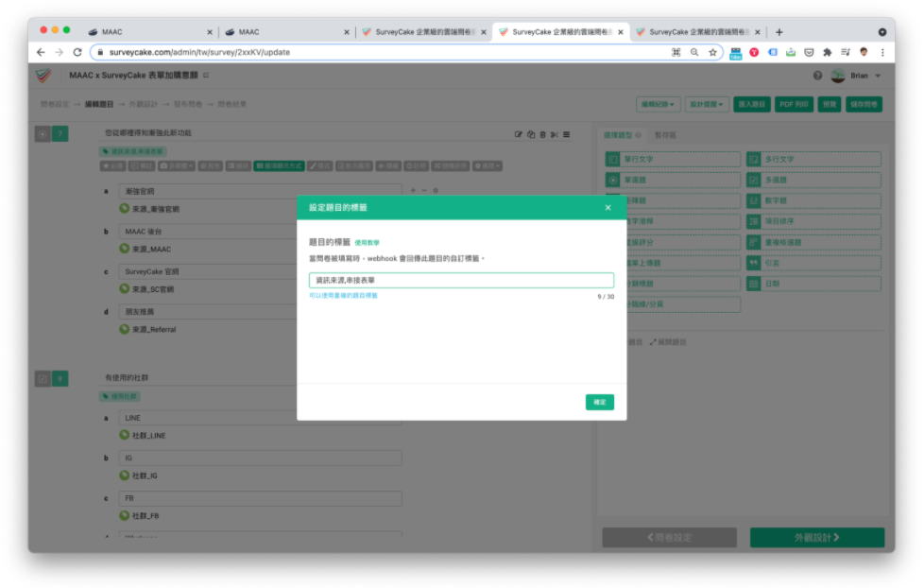Screen dimensions: 924x588
Task: Add a 重複核選題 question type
Action: click(813, 242)
